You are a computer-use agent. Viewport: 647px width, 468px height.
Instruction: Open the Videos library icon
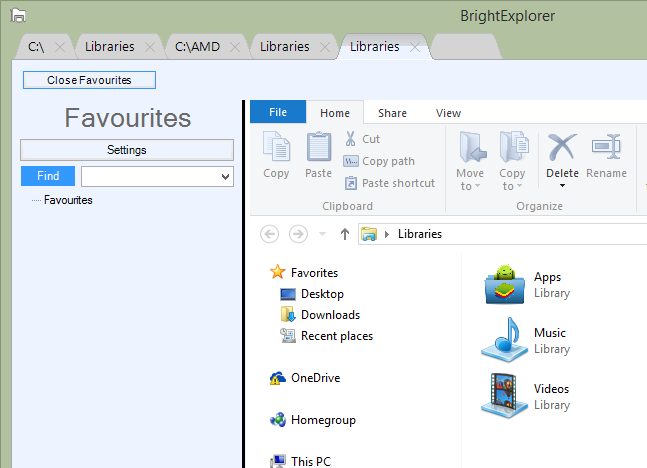[x=504, y=396]
